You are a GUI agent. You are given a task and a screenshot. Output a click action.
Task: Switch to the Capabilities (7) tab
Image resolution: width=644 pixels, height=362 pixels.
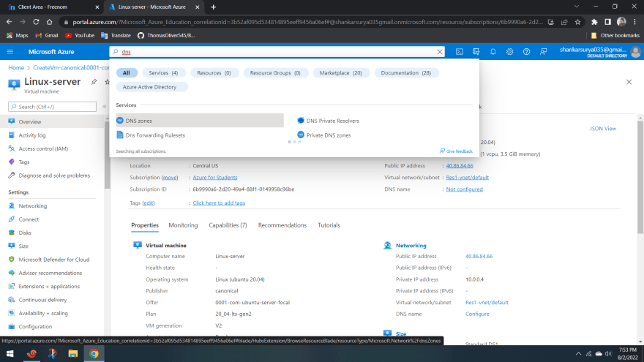coord(228,225)
